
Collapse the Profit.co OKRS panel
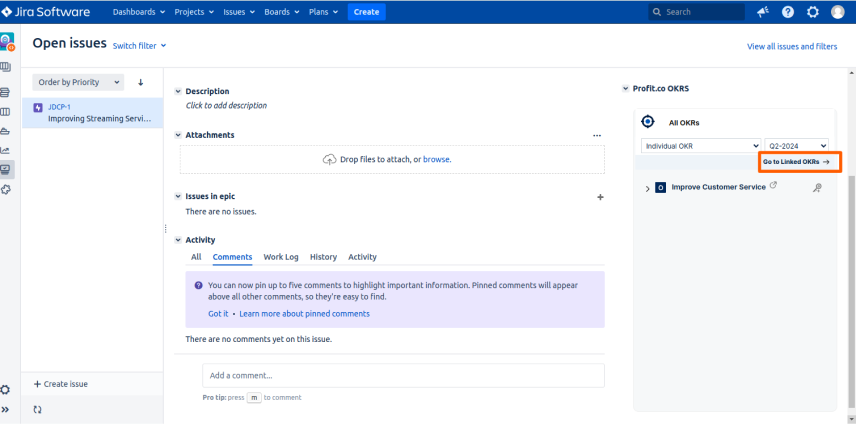click(x=626, y=88)
